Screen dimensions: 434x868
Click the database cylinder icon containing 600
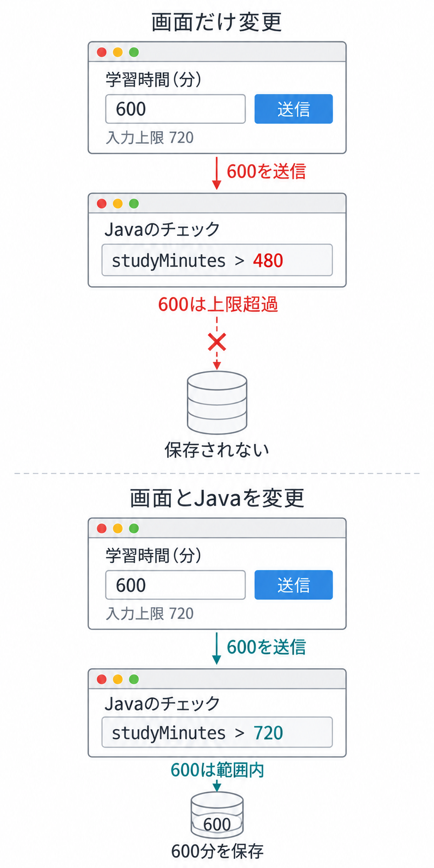(217, 815)
